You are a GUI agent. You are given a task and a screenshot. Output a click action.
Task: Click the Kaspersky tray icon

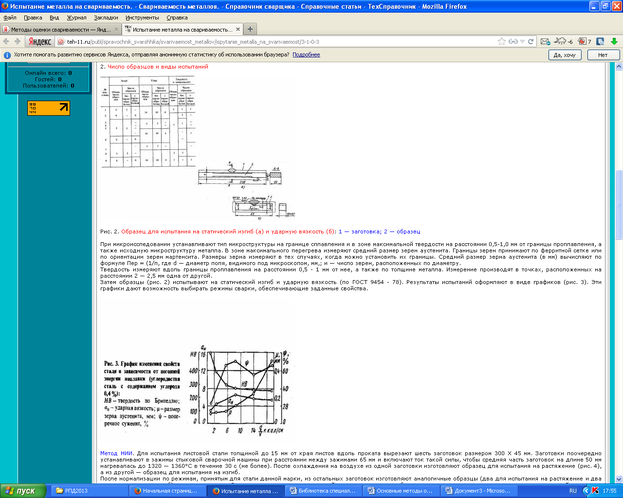click(x=595, y=491)
